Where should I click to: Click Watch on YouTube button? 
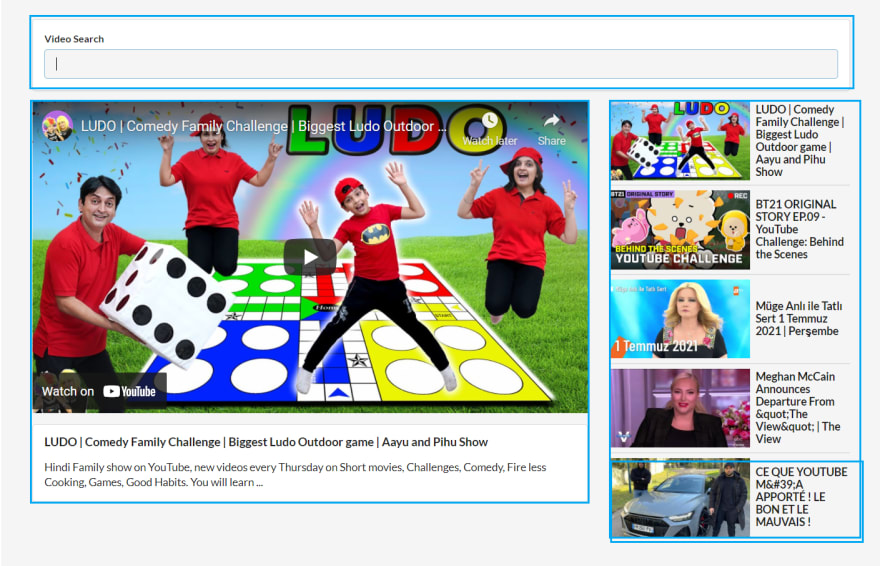(x=99, y=392)
